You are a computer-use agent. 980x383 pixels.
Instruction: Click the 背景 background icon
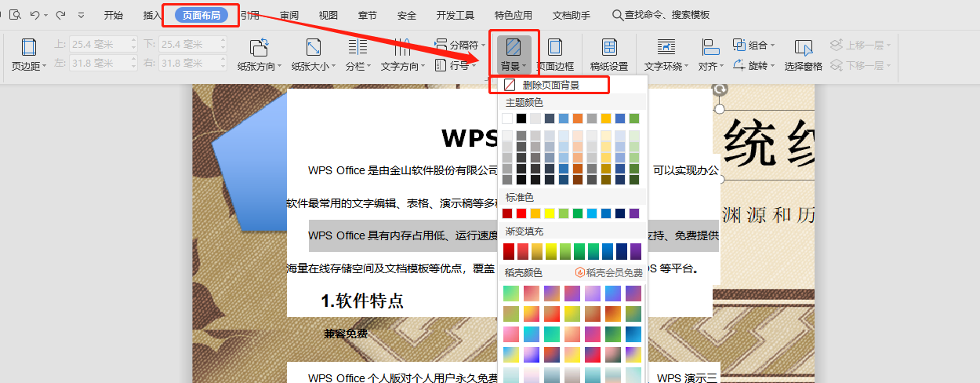click(x=514, y=47)
